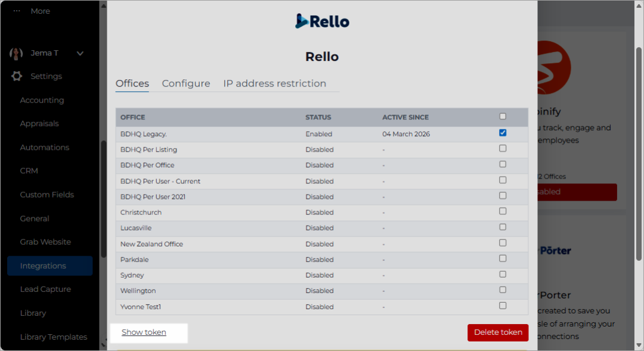The height and width of the screenshot is (351, 644).
Task: Open Library in the settings sidebar
Action: (x=33, y=313)
